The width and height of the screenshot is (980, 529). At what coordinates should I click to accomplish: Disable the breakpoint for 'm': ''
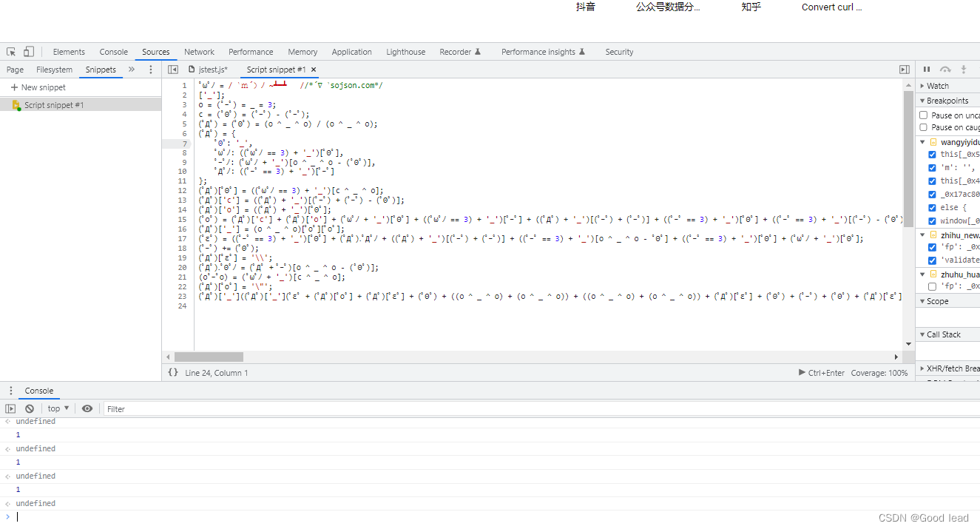point(932,167)
